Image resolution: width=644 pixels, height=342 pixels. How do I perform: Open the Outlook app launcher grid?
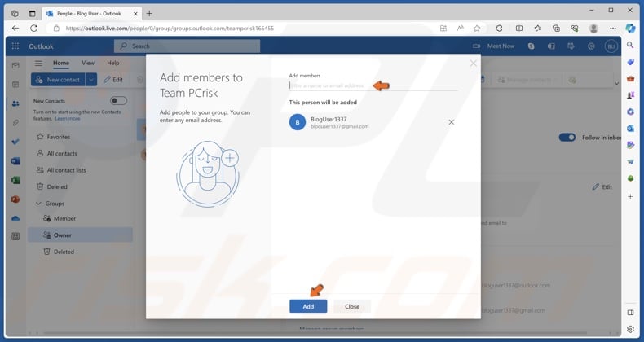tap(15, 46)
